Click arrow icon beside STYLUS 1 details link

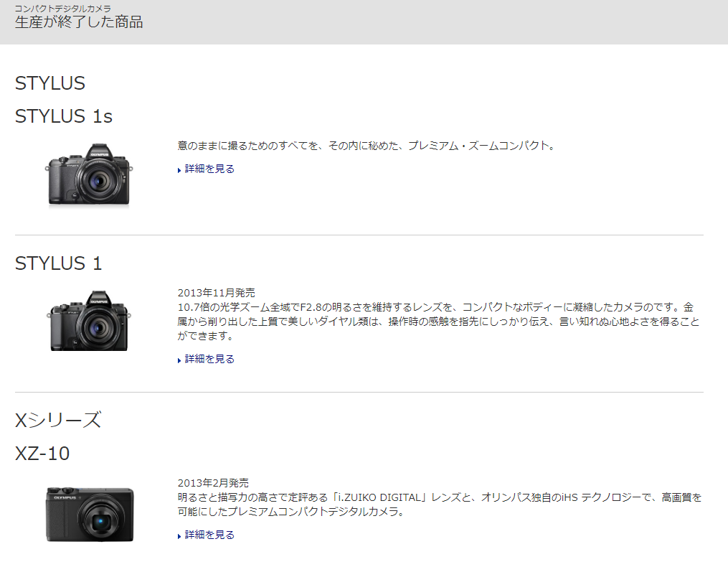click(x=179, y=360)
